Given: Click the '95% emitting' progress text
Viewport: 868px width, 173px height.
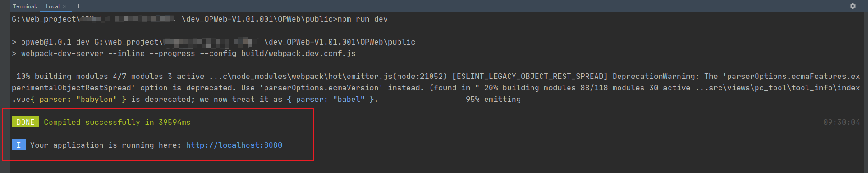Looking at the screenshot, I should pos(493,99).
